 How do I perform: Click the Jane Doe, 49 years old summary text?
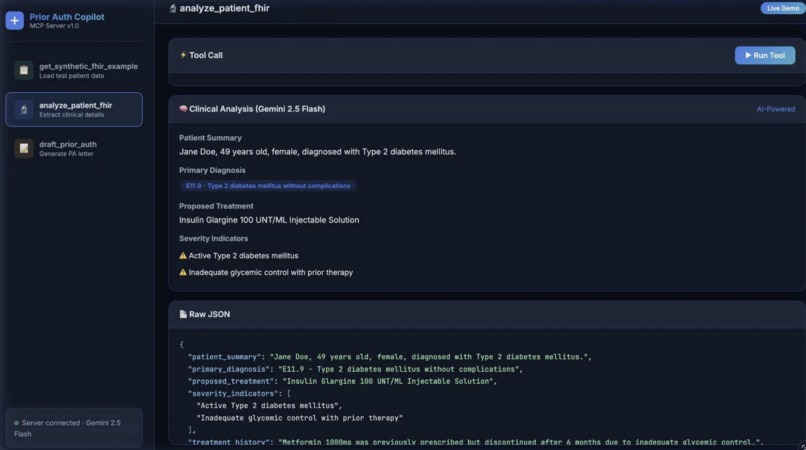click(317, 152)
